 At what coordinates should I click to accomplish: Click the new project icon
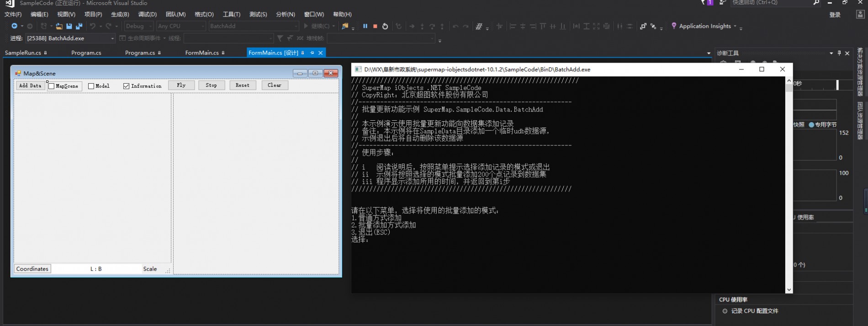44,26
